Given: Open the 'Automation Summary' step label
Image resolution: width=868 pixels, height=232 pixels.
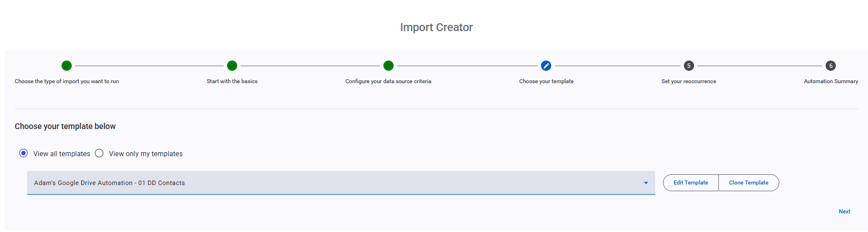Looking at the screenshot, I should coord(831,81).
